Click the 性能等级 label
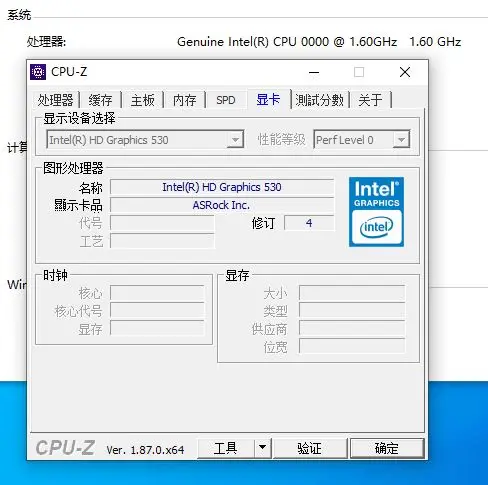The width and height of the screenshot is (488, 485). coord(282,140)
